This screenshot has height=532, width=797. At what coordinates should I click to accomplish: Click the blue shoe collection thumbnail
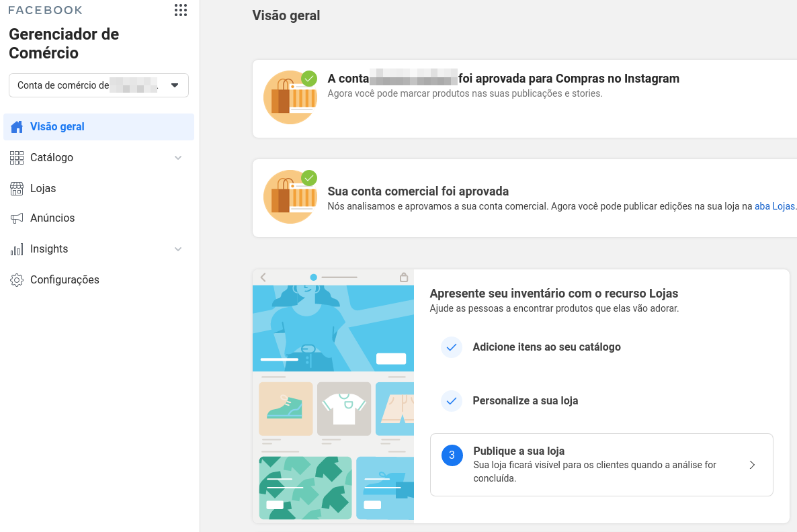coord(385,488)
